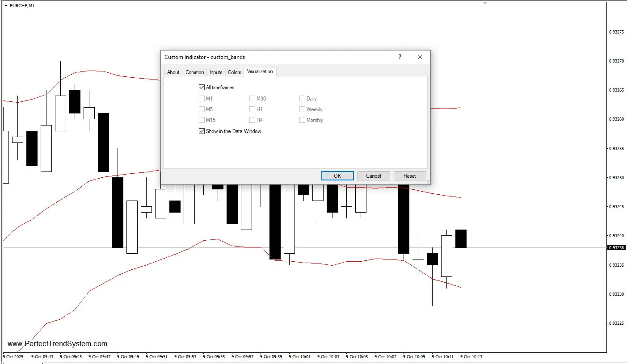Click the help question mark icon

[x=400, y=57]
